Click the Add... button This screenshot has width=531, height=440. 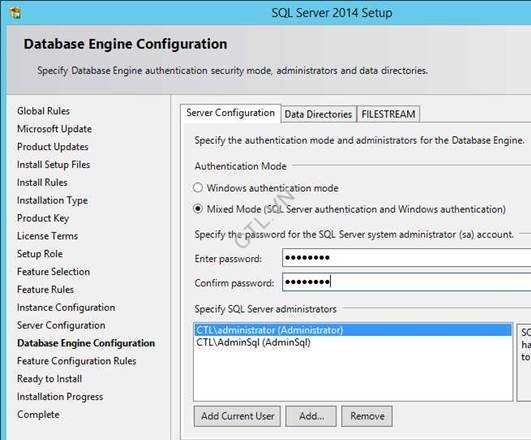coord(311,416)
